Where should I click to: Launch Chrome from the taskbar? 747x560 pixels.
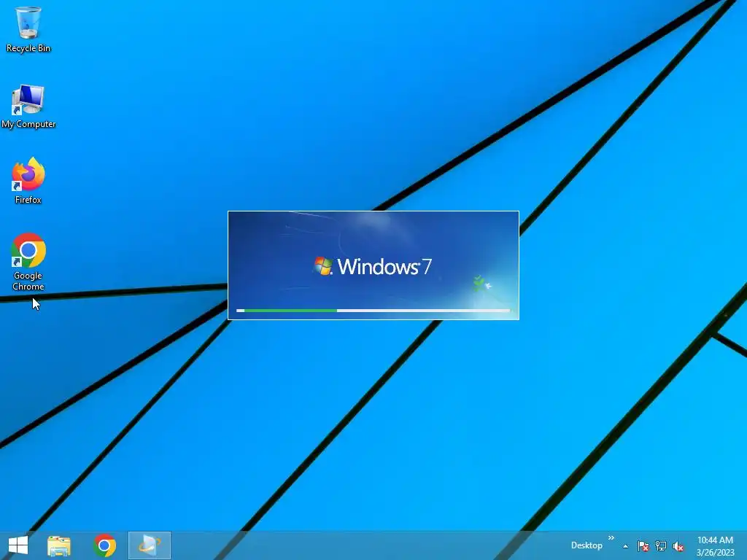click(105, 545)
